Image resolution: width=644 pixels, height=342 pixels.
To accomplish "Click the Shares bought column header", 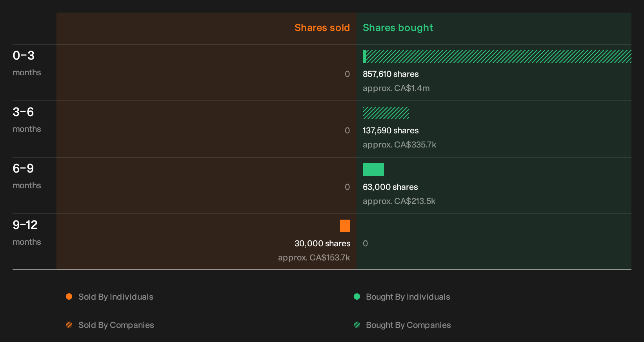I will [x=398, y=28].
